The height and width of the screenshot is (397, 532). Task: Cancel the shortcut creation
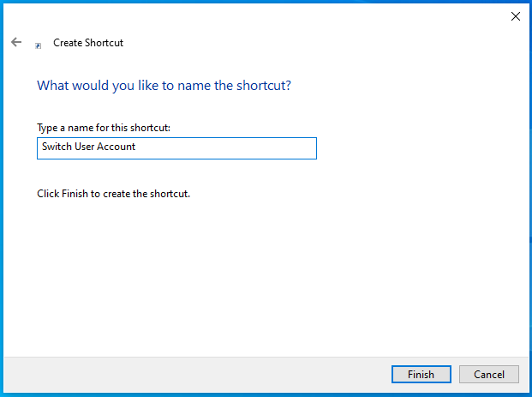[x=489, y=374]
